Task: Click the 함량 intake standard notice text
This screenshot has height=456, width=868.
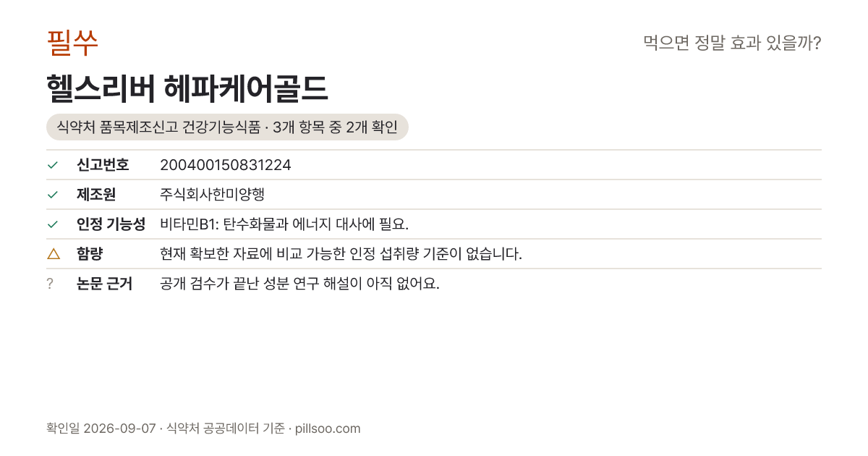Action: (x=341, y=254)
